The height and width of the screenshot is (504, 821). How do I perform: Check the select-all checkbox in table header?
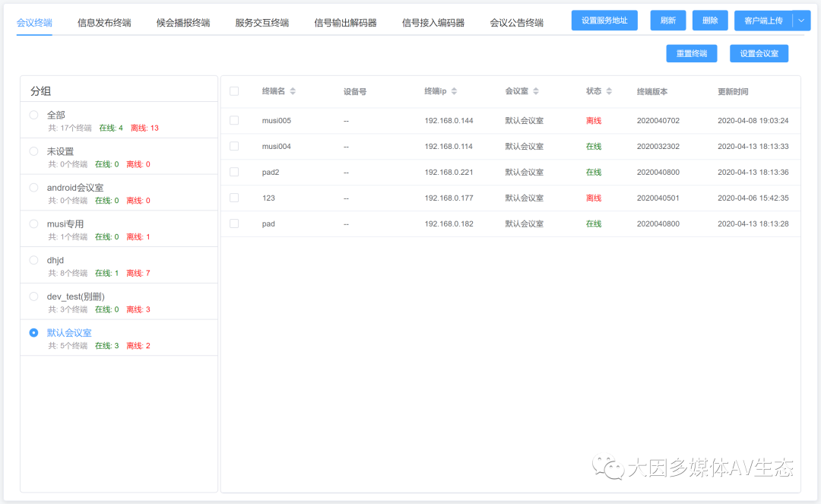pos(233,90)
